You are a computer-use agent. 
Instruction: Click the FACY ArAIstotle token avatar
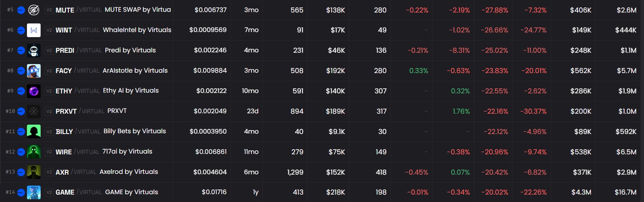coord(34,71)
